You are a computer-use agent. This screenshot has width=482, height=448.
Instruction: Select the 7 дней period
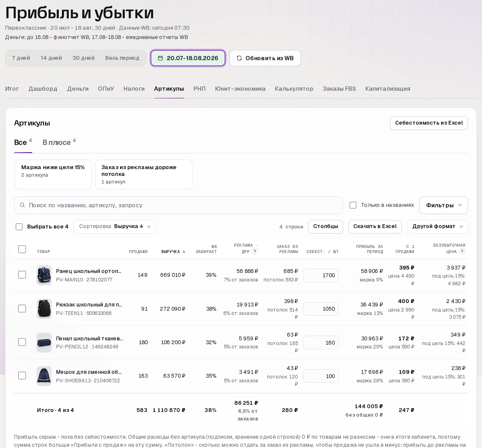(x=21, y=58)
